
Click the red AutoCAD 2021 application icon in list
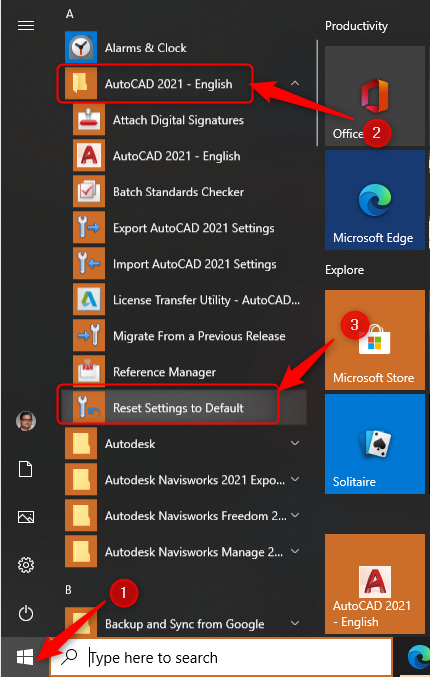(89, 155)
